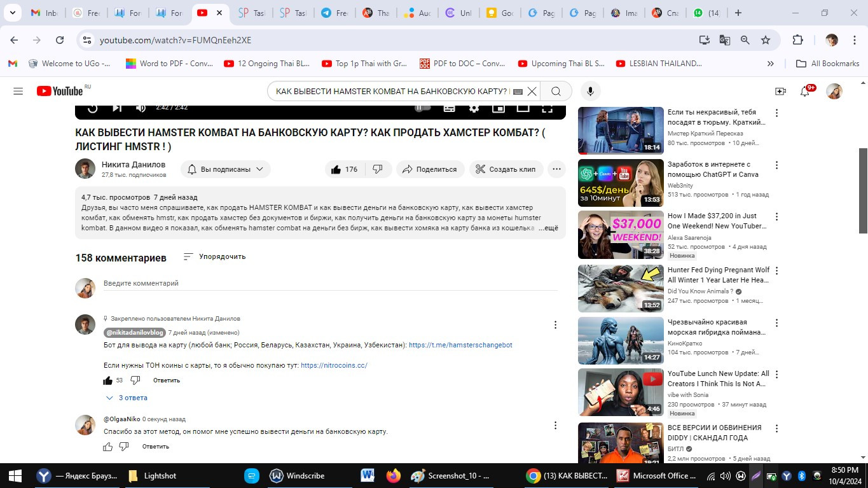Open the t.me/hamsterschangebot link

(x=460, y=345)
